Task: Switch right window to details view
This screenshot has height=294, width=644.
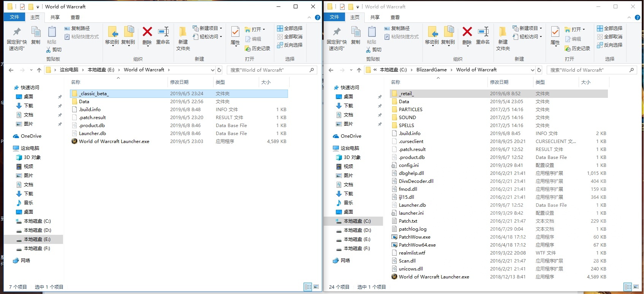Action: coord(628,287)
